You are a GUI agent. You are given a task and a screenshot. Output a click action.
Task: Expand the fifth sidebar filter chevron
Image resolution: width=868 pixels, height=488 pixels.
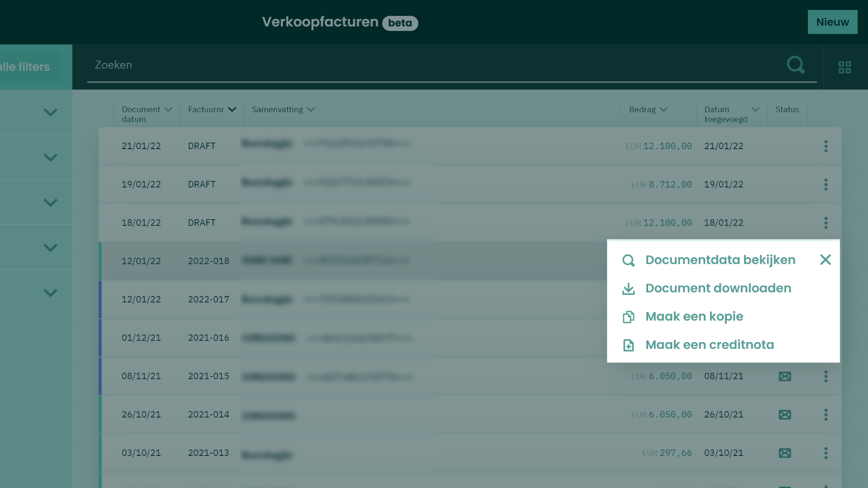[50, 293]
